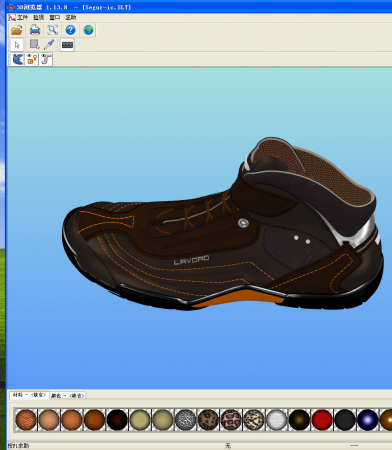Select the arrow pointer tool
Viewport: 392px width, 450px height.
pos(17,45)
